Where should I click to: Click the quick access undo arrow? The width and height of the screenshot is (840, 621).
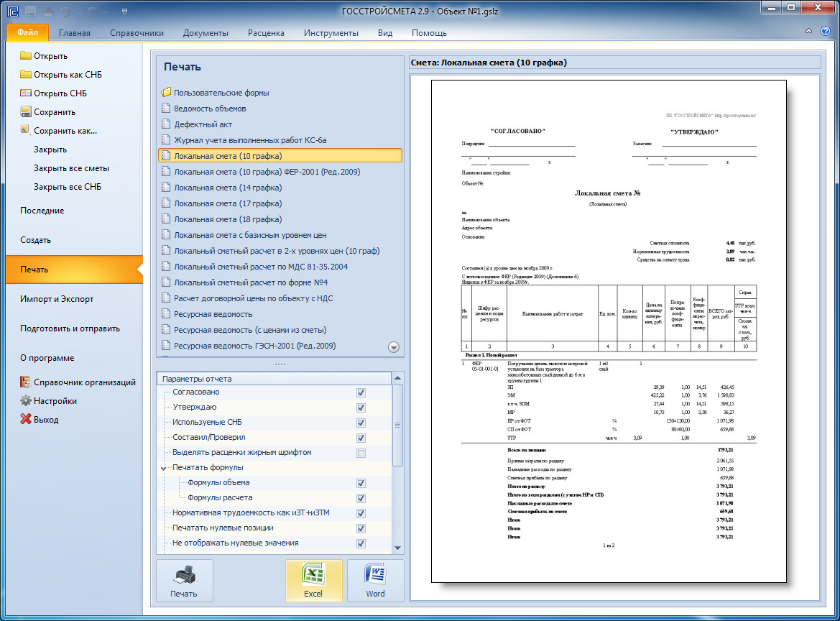[65, 11]
